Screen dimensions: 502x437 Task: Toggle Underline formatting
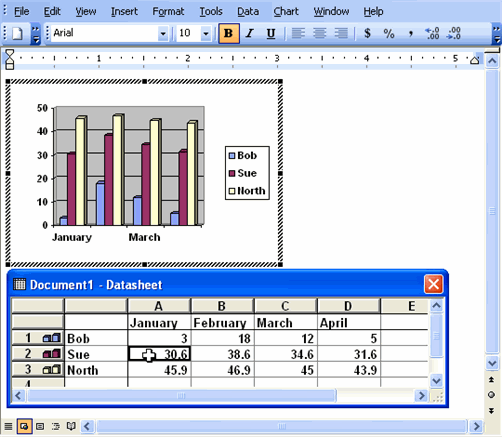pyautogui.click(x=271, y=33)
